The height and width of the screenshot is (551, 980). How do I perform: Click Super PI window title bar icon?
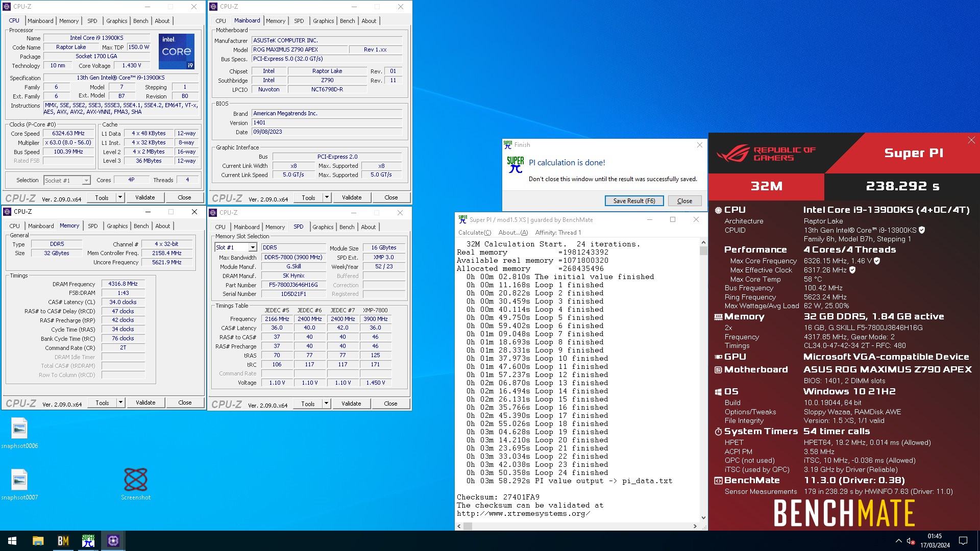462,219
